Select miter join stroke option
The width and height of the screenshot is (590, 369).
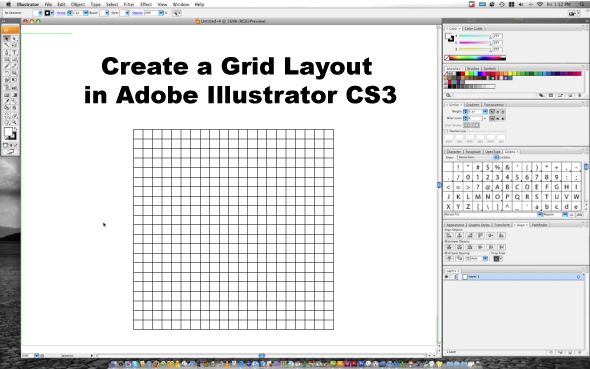(x=492, y=118)
